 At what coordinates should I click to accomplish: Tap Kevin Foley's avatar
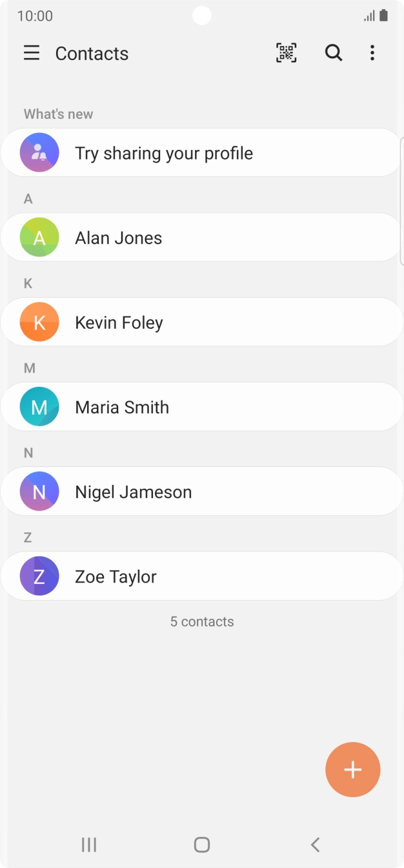[x=39, y=322]
